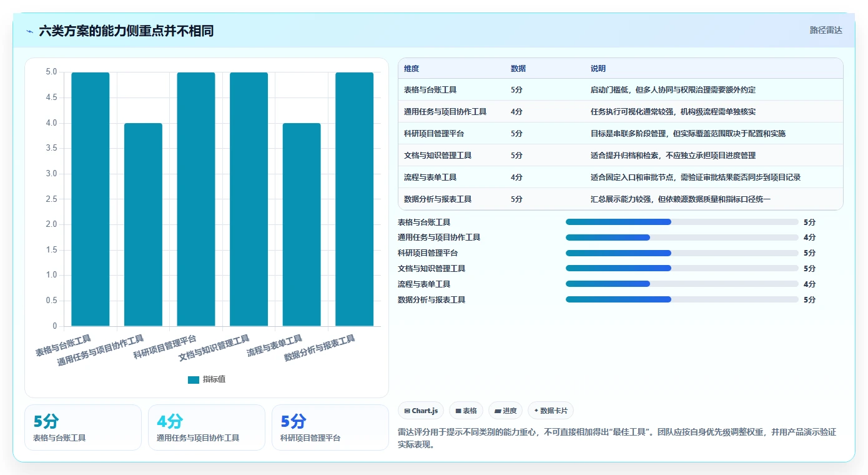Screen dimensions: 868x475
Task: Click the 科研项目管理平台 progress bar
Action: pos(682,253)
